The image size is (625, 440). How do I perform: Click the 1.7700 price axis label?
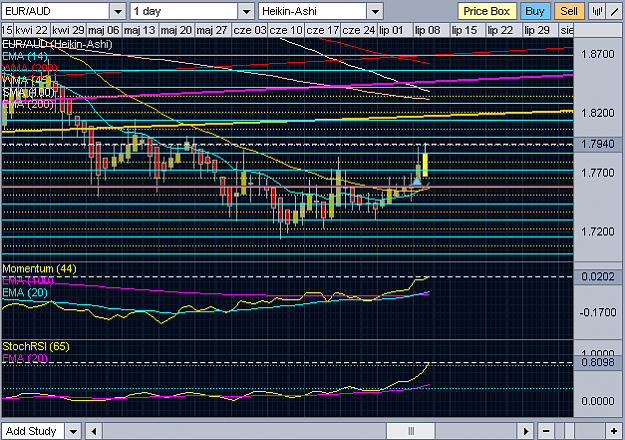[597, 173]
